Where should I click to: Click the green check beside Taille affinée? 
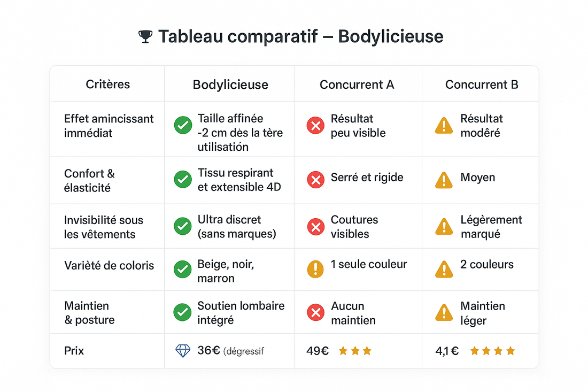[183, 126]
